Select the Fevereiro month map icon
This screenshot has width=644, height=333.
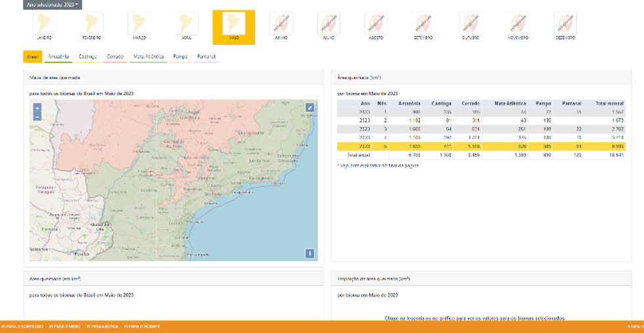(91, 24)
